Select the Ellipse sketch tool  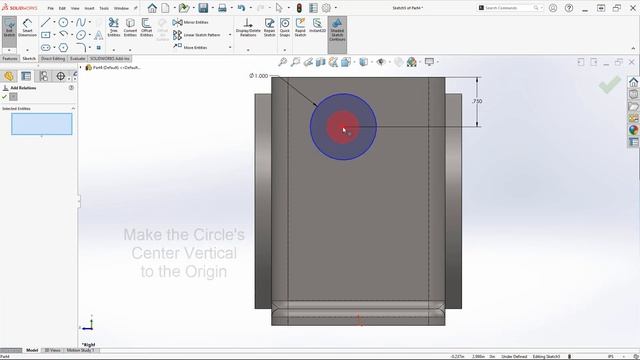point(81,35)
